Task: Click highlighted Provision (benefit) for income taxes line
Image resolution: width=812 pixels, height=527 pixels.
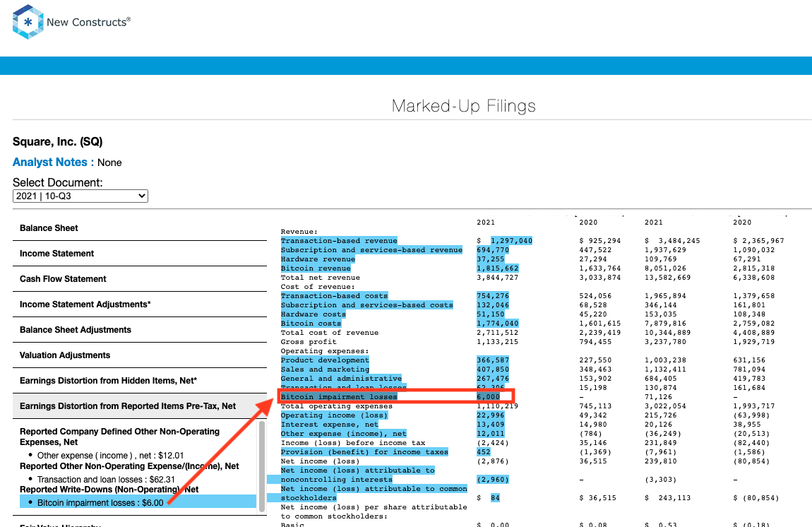Action: [364, 452]
